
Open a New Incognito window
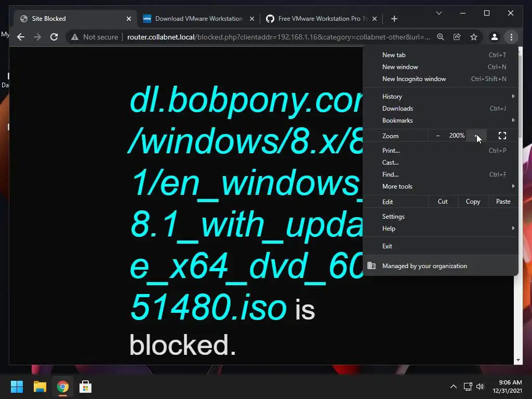coord(441,79)
